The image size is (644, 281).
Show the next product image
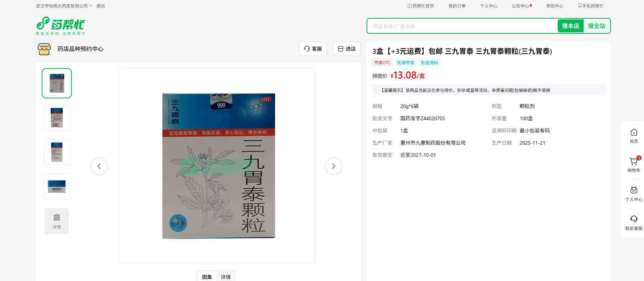point(333,166)
